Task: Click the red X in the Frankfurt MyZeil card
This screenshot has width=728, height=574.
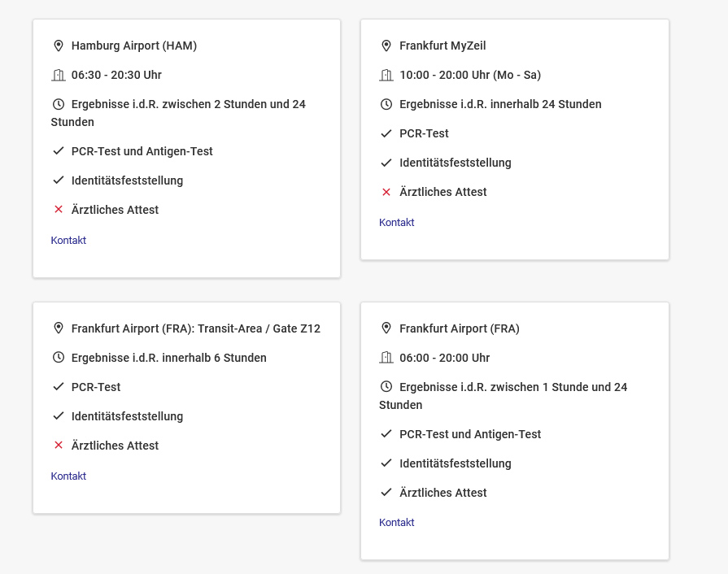Action: click(x=386, y=192)
